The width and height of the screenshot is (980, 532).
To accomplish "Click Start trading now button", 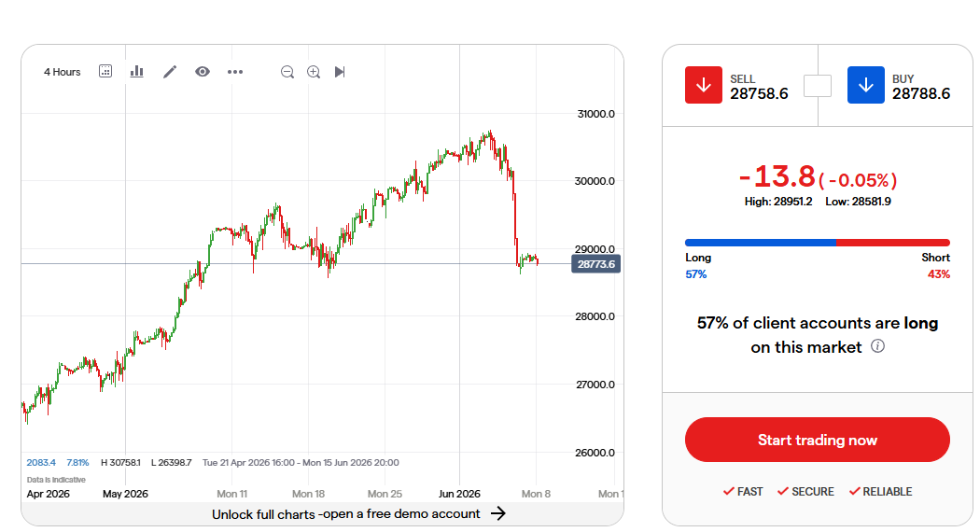I will point(818,440).
